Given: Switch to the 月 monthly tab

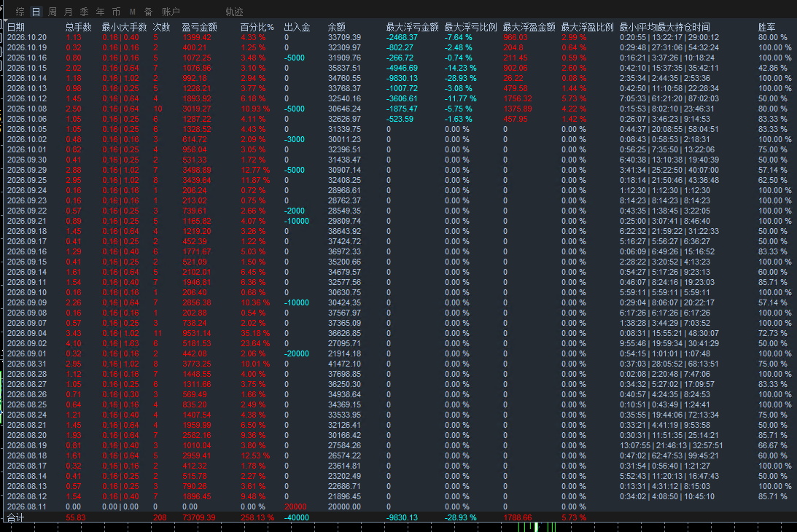Looking at the screenshot, I should 68,12.
